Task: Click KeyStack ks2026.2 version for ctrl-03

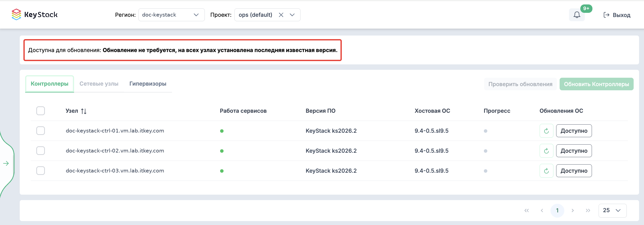Action: (331, 171)
